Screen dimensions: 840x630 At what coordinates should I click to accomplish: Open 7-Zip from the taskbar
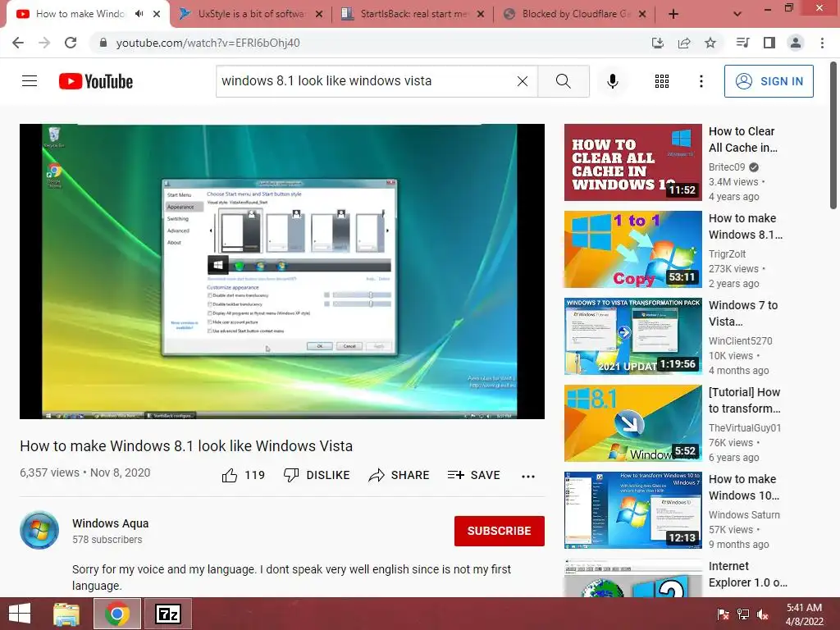point(167,614)
